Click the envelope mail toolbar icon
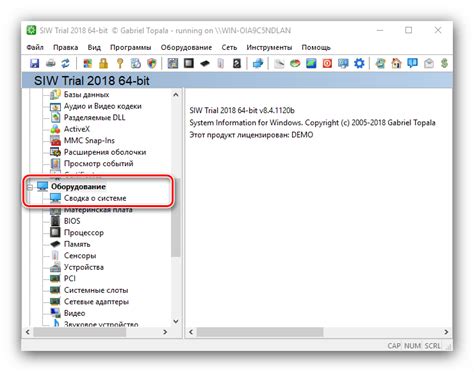This screenshot has height=372, width=474. click(429, 63)
